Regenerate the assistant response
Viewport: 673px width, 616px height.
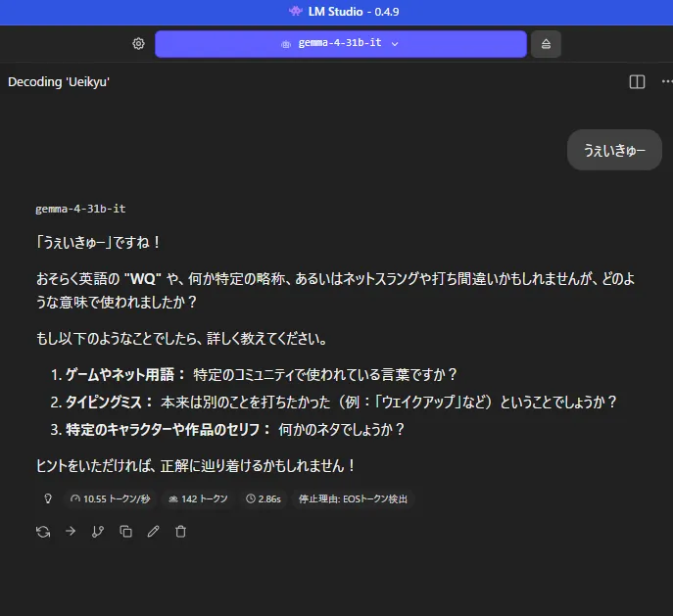[43, 531]
